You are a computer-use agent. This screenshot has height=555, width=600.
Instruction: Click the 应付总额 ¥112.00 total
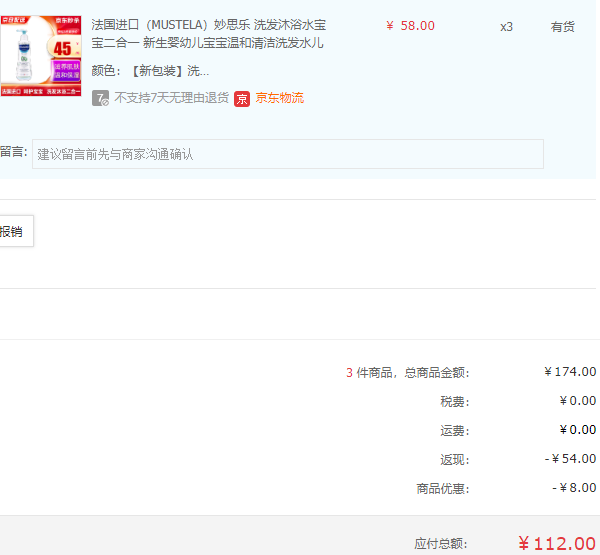pos(557,544)
